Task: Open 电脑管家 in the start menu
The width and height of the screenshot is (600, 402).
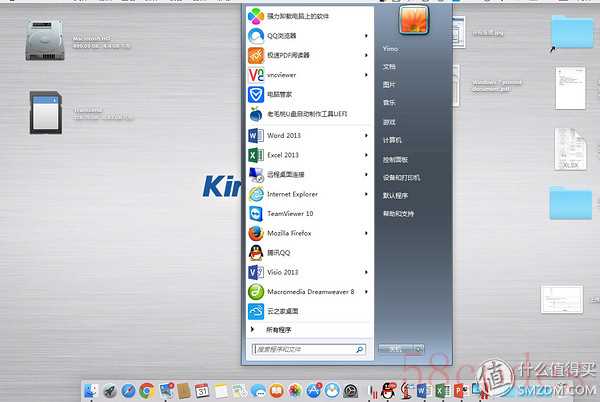Action: pyautogui.click(x=280, y=95)
